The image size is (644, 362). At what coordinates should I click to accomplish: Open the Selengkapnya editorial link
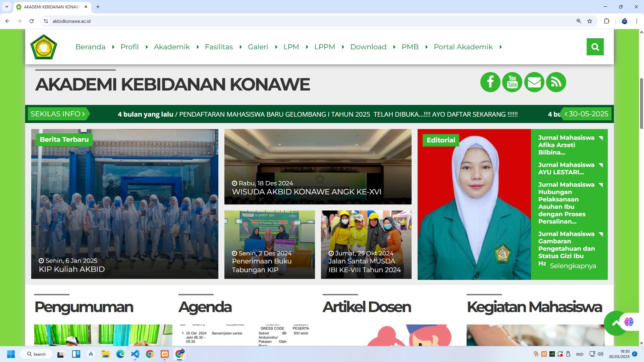(573, 266)
